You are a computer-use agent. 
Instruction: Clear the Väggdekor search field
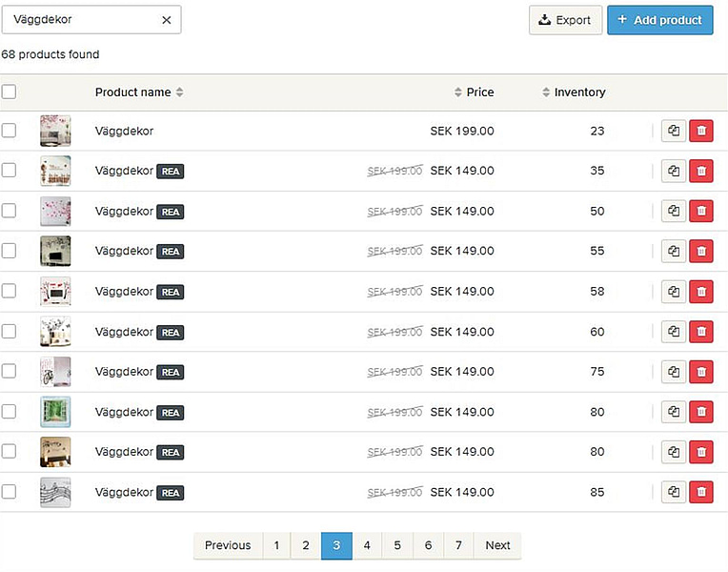coord(166,20)
